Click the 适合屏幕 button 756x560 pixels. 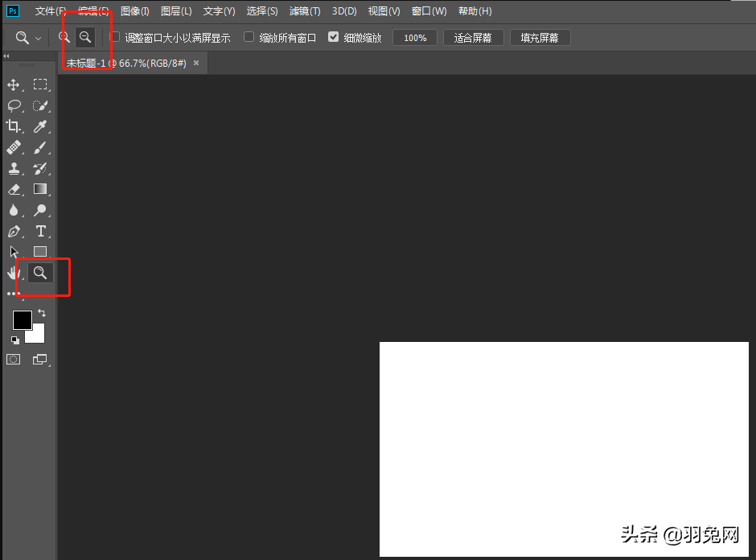click(473, 38)
